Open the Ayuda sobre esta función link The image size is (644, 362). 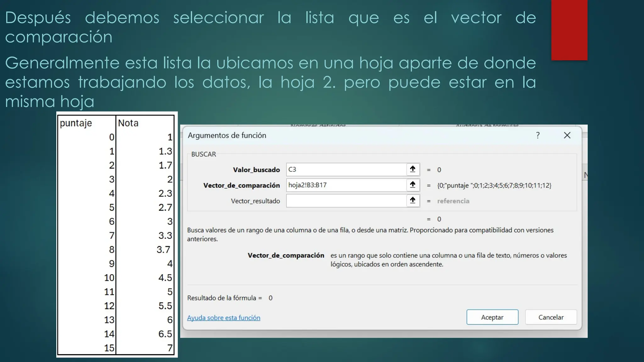click(x=224, y=318)
